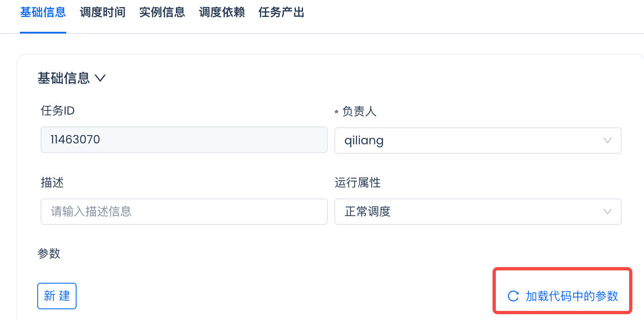Switch to the 基础信息 tab
The height and width of the screenshot is (320, 644).
(43, 12)
